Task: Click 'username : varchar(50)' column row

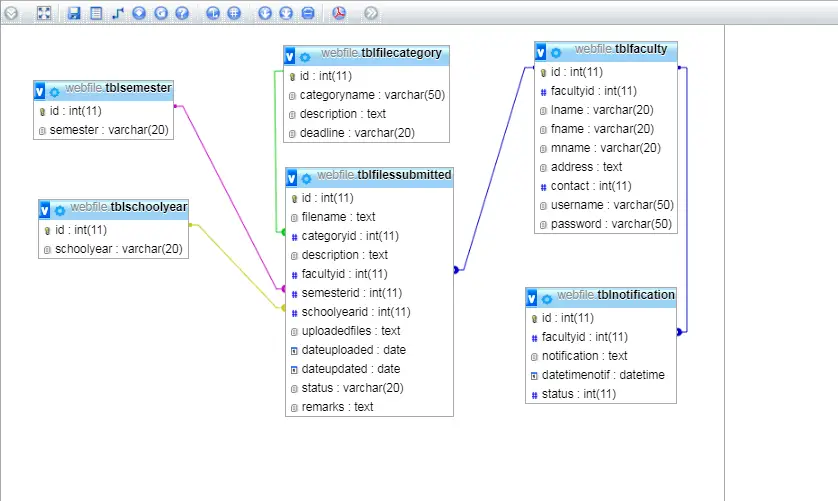Action: (606, 205)
